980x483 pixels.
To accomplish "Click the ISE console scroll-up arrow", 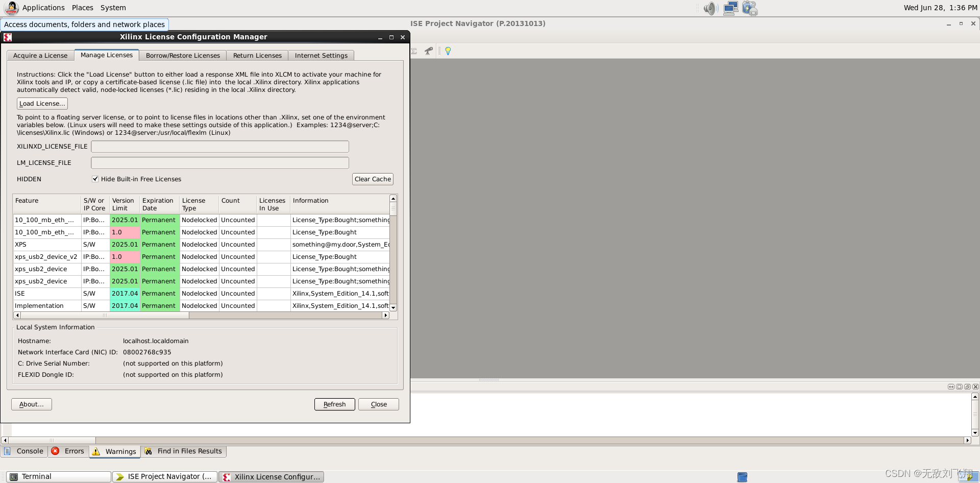I will 975,397.
